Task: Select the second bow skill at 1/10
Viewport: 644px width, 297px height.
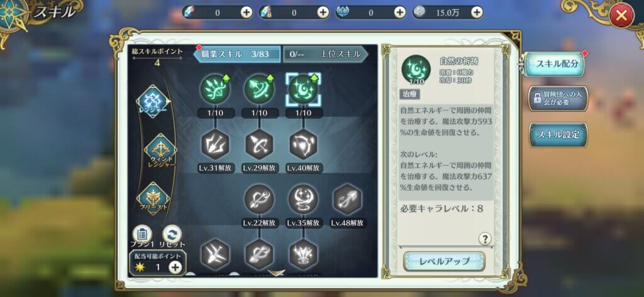Action: [x=259, y=90]
